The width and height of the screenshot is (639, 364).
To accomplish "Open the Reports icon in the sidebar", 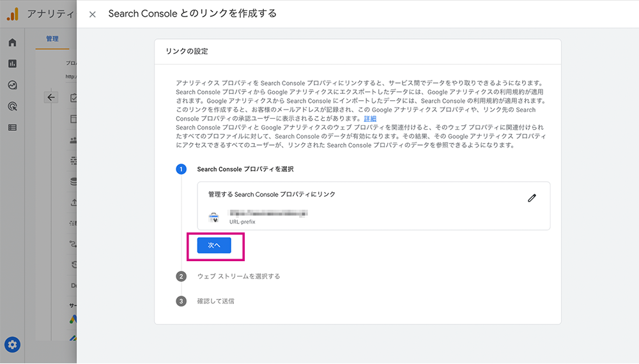I will pos(12,63).
